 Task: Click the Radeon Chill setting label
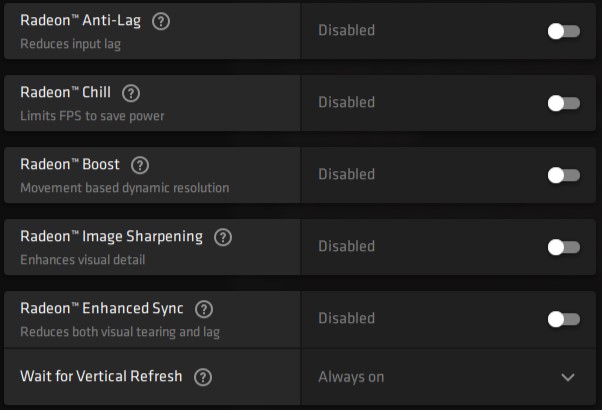click(66, 92)
